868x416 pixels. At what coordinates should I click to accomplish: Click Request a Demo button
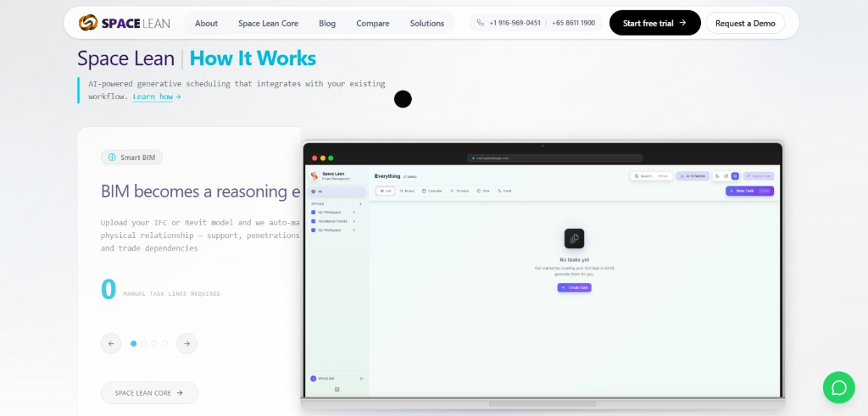pos(745,23)
